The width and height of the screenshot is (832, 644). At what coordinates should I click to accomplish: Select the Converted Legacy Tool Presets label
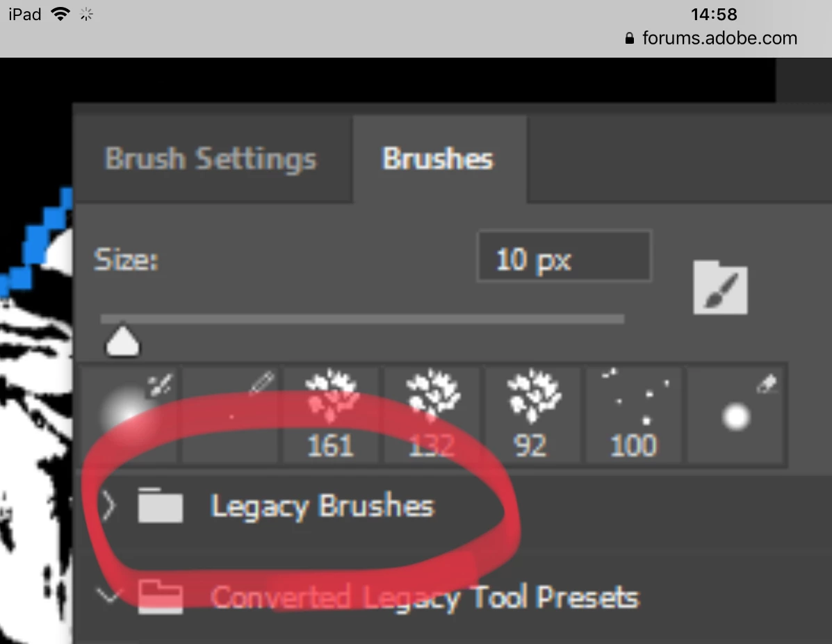click(x=425, y=597)
